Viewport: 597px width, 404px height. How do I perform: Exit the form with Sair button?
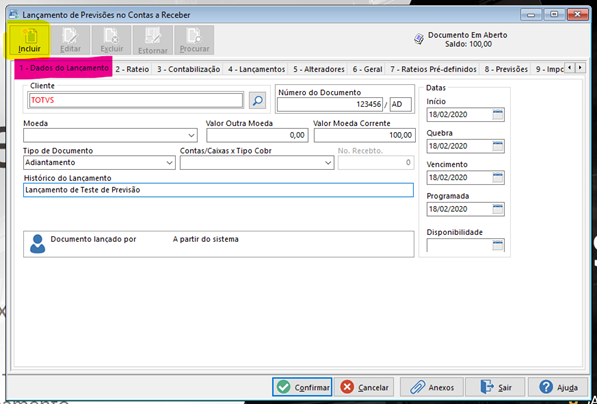495,387
